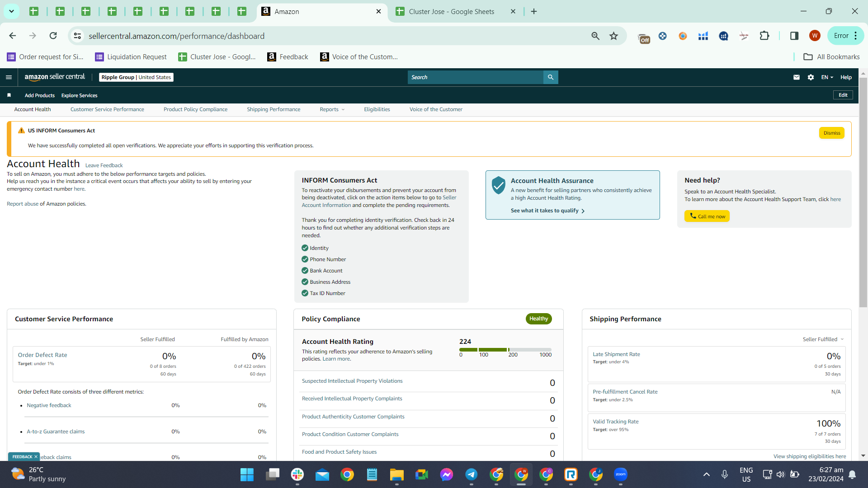Image resolution: width=868 pixels, height=488 pixels.
Task: Click the search magnifier button in Seller Central
Action: click(551, 77)
